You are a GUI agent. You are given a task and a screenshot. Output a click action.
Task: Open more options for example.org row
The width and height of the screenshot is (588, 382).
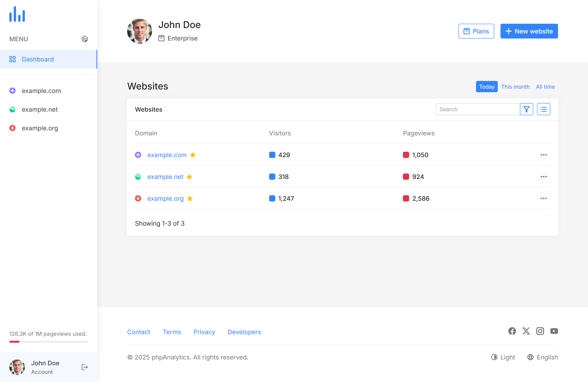point(543,198)
